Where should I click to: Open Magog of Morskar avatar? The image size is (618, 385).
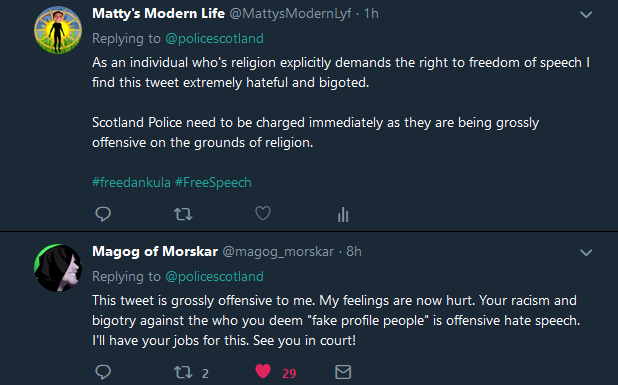click(58, 268)
